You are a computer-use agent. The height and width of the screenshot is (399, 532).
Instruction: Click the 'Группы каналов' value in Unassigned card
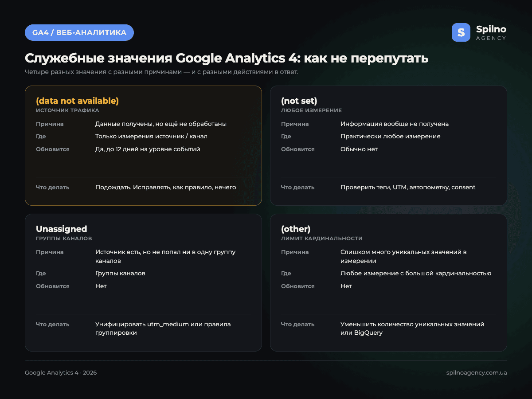(x=120, y=274)
